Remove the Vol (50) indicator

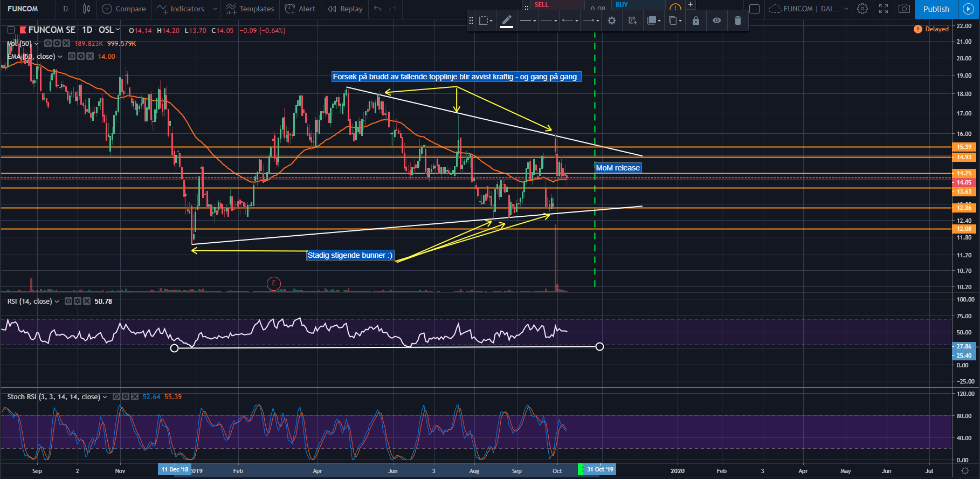(x=66, y=43)
